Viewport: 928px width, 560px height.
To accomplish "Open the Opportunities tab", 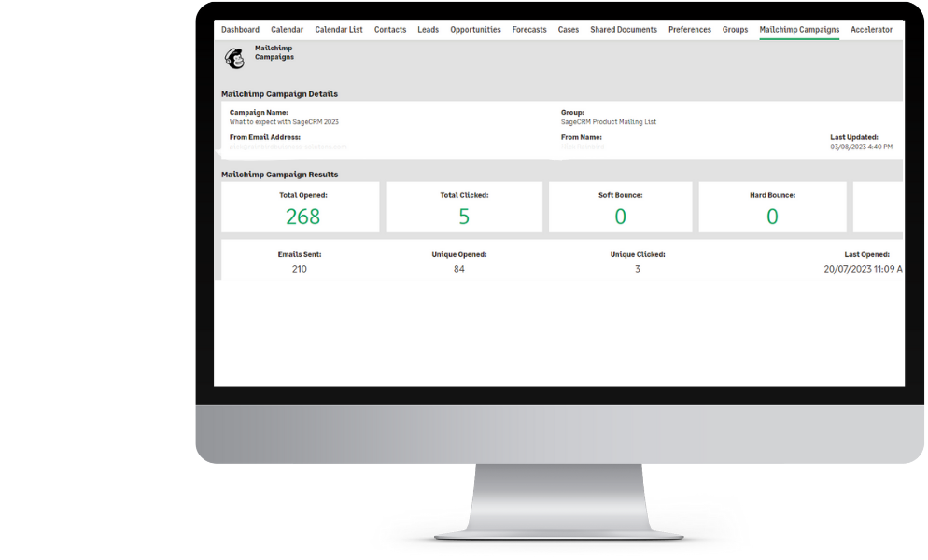I will pyautogui.click(x=475, y=30).
